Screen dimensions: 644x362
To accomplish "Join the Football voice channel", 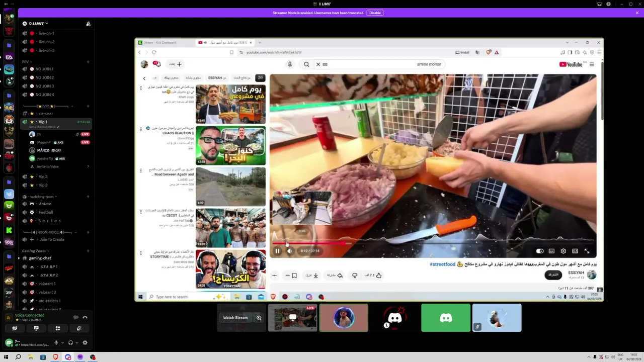I will tap(55, 212).
